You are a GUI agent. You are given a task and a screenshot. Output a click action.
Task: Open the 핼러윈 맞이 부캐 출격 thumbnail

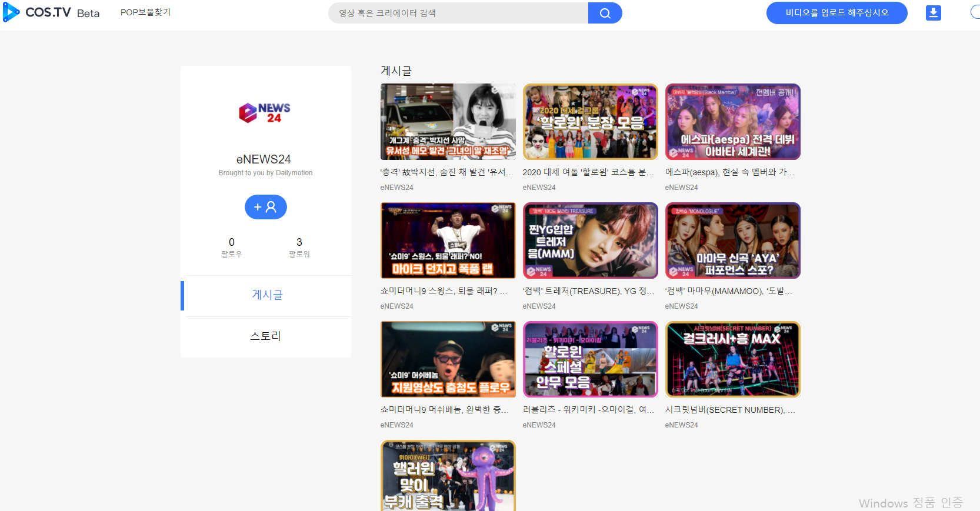click(x=448, y=475)
